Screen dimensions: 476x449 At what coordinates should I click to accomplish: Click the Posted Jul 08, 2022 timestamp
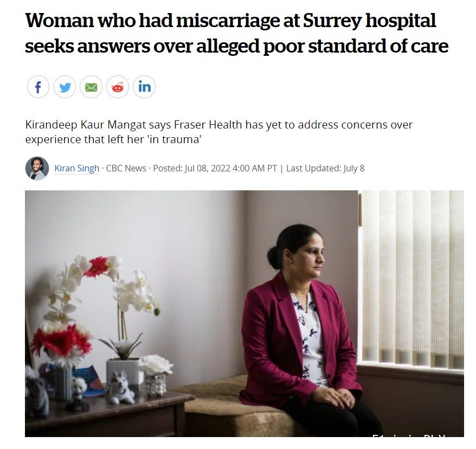pos(215,168)
